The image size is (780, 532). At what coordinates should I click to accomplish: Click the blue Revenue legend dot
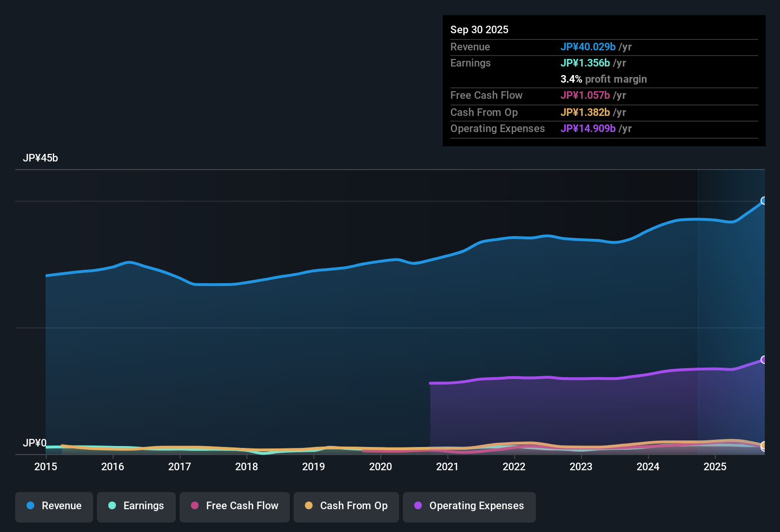30,506
